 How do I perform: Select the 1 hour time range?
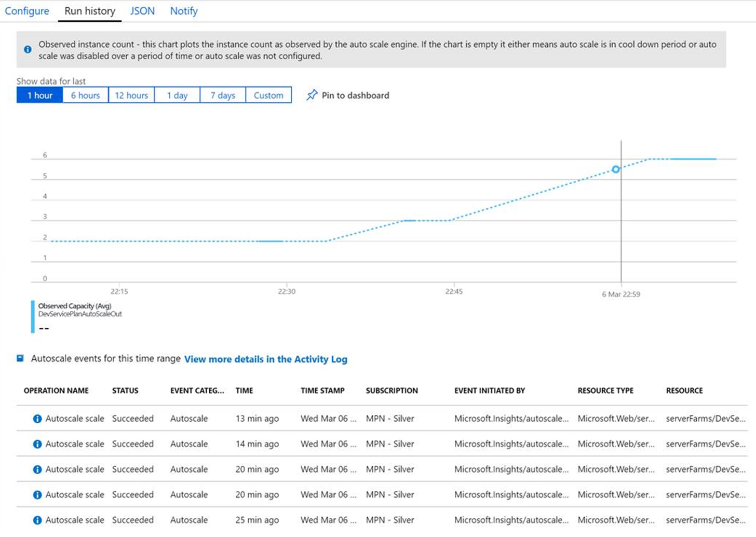click(x=39, y=95)
